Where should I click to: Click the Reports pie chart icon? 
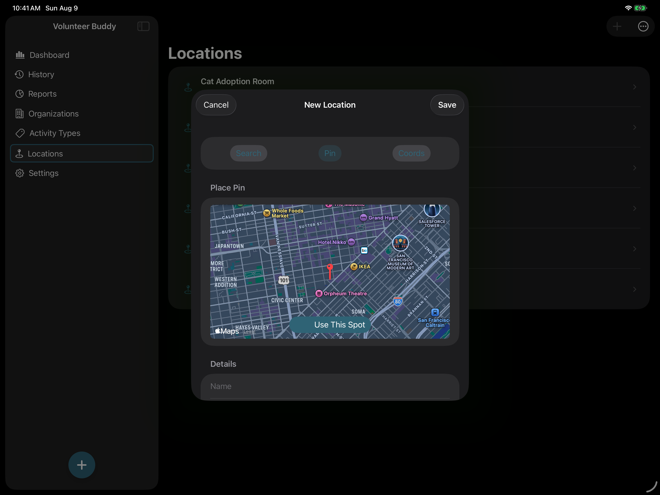pos(19,94)
